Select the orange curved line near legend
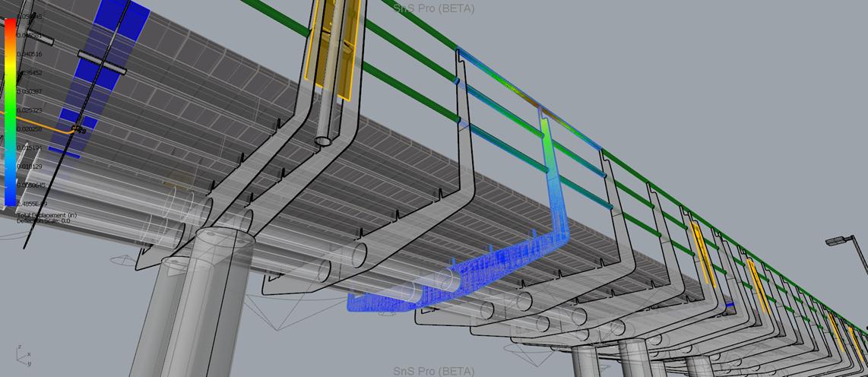Viewport: 868px width, 377px height. [46, 122]
